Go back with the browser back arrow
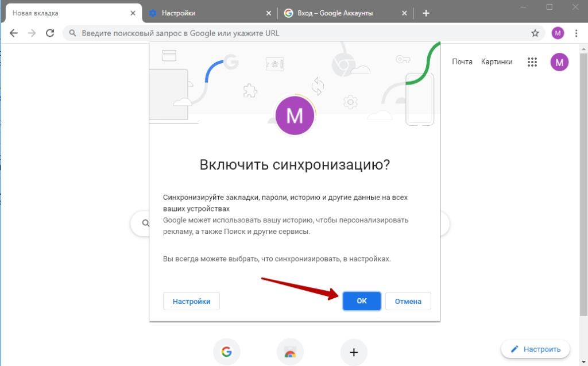This screenshot has height=366, width=588. pos(14,33)
